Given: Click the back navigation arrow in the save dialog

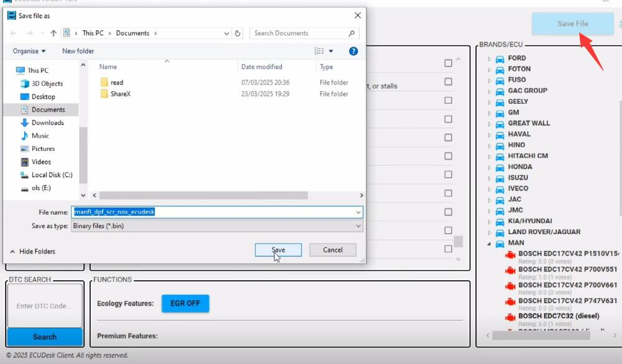Looking at the screenshot, I should tap(13, 33).
